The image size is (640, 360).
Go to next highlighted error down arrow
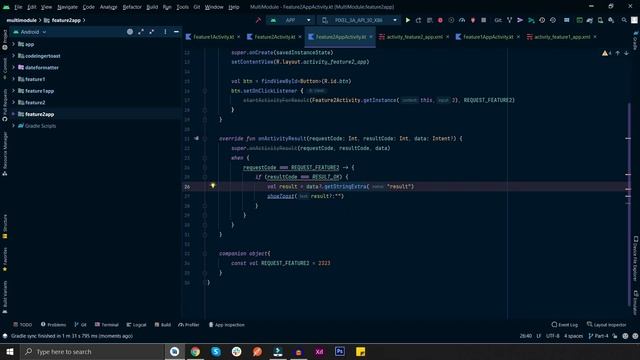626,53
